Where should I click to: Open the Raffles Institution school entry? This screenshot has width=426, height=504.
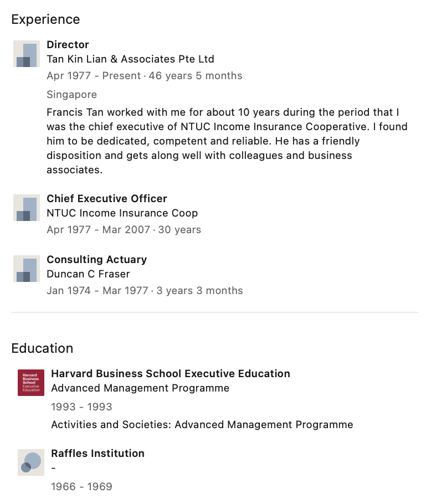click(97, 453)
